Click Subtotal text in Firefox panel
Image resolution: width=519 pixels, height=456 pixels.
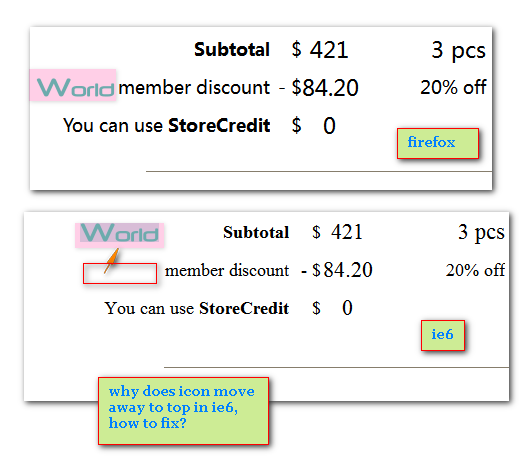click(232, 50)
